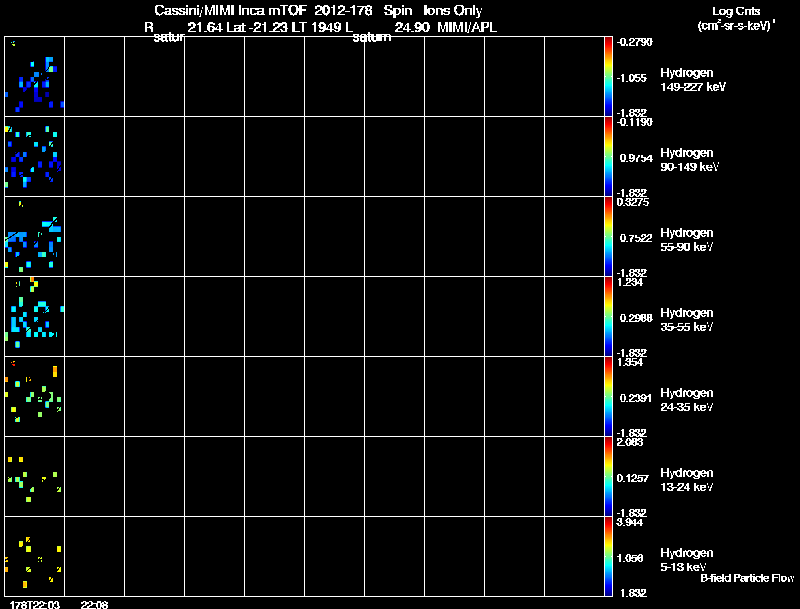The image size is (800, 609).
Task: Select the 'MIMI/APL' text in the header
Action: [467, 28]
